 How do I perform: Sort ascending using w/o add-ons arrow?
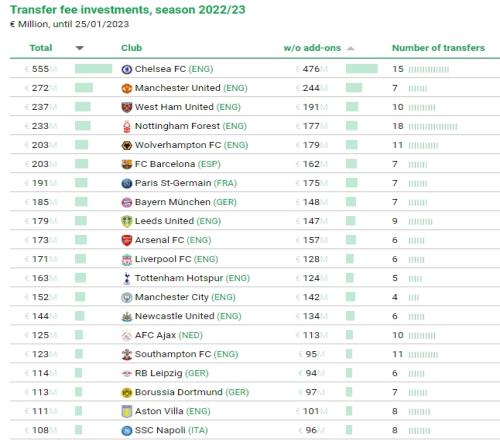(x=350, y=48)
